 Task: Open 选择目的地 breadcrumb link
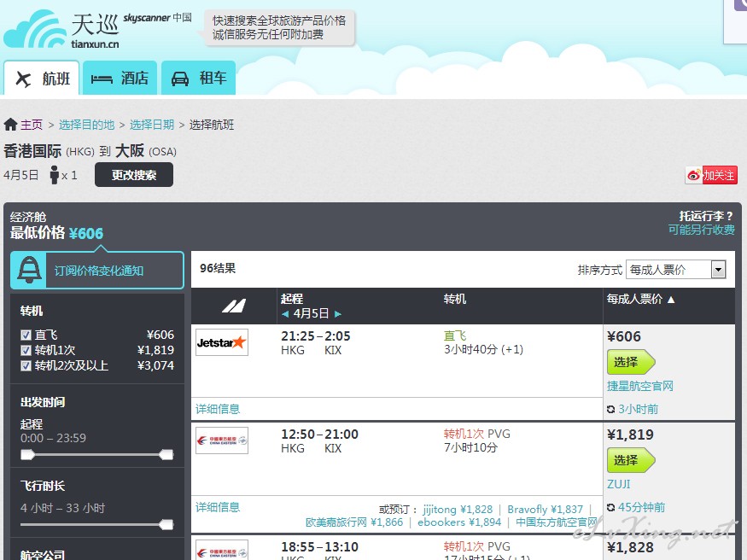tap(87, 125)
